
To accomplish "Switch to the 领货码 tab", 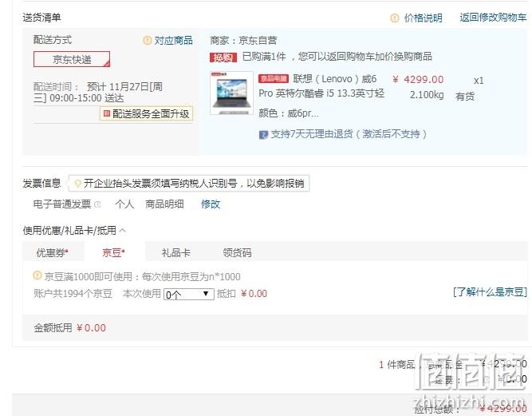I will coord(237,252).
